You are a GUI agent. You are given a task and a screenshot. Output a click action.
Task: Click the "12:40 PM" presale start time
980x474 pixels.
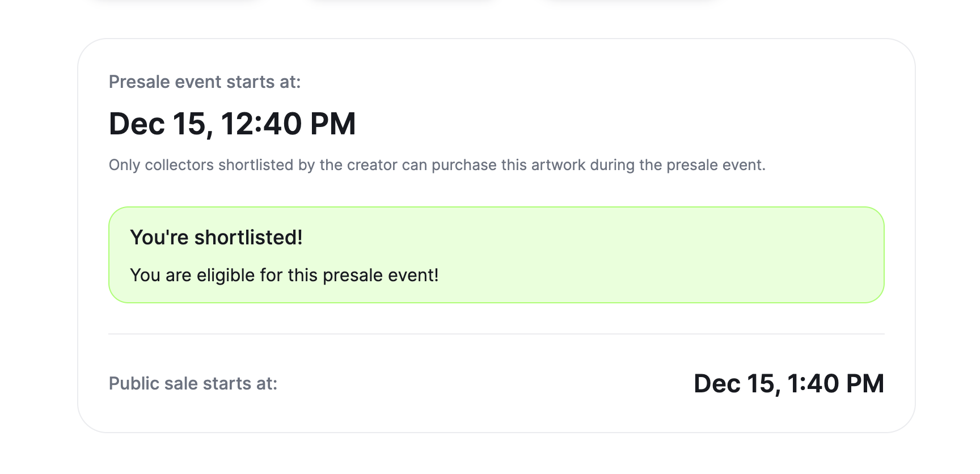288,124
